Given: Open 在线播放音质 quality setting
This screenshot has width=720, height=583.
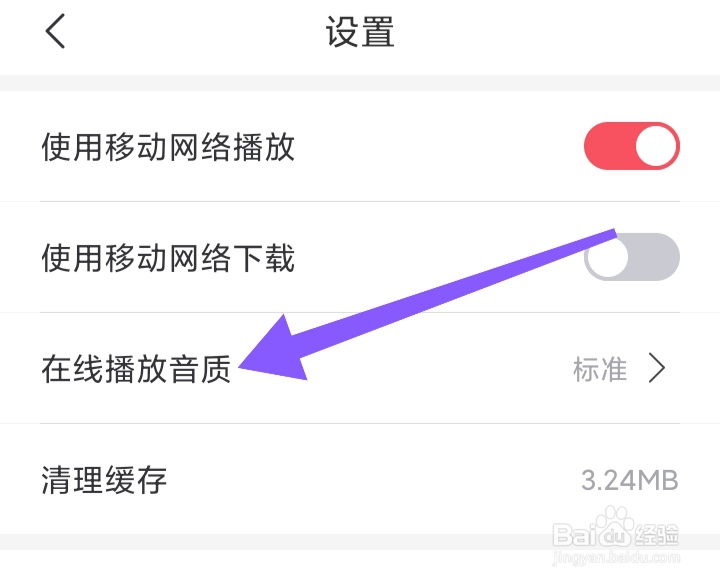Looking at the screenshot, I should [360, 368].
